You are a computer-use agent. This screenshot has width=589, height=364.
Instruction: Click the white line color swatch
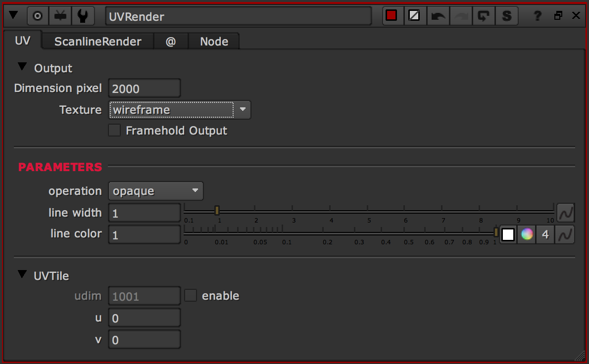pyautogui.click(x=508, y=234)
